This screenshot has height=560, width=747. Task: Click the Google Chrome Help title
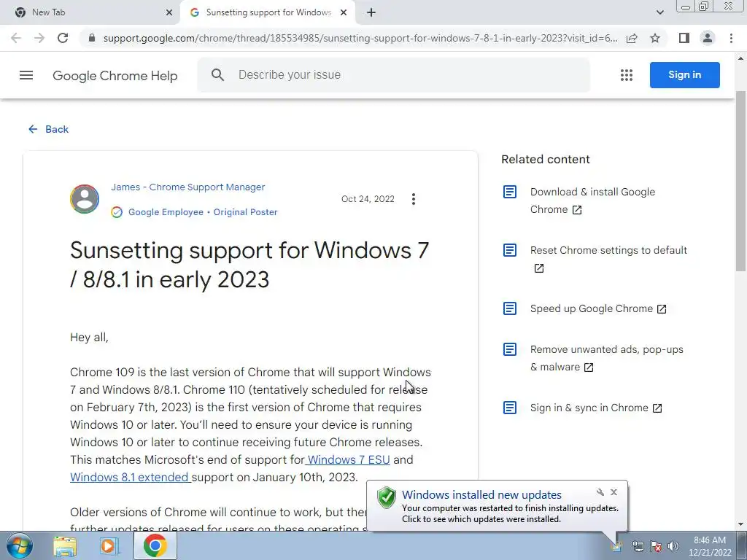[x=115, y=76]
